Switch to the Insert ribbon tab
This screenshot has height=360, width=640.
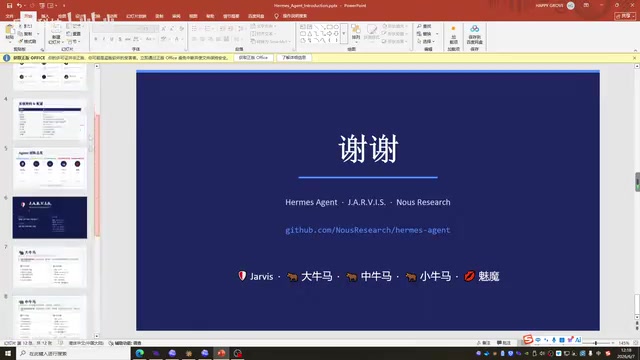[45, 16]
